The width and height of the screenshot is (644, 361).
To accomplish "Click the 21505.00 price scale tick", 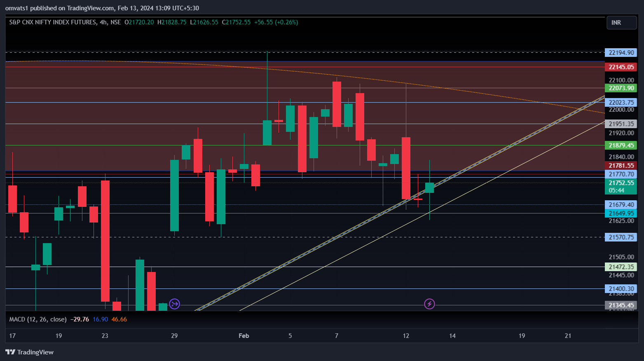I will (x=621, y=257).
